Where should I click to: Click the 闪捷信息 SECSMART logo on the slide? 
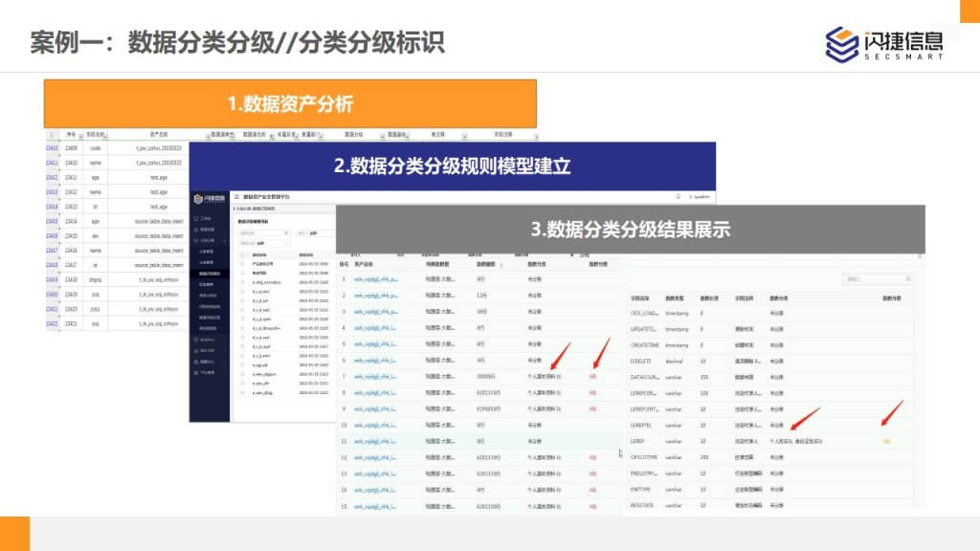tap(884, 44)
